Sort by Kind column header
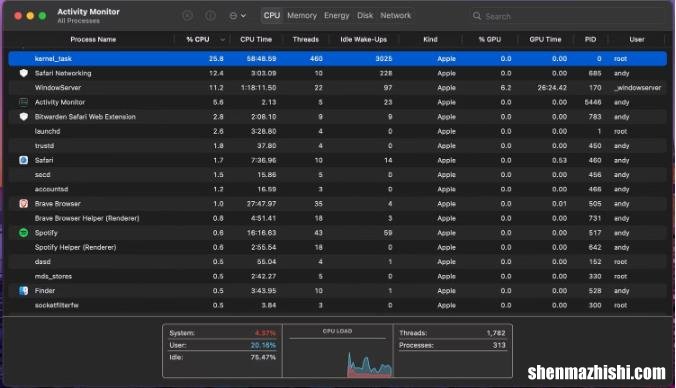Image resolution: width=676 pixels, height=388 pixels. pyautogui.click(x=430, y=39)
